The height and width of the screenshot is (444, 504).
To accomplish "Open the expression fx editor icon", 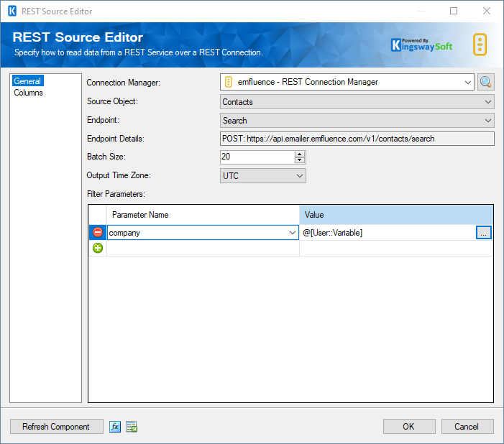I will 115,427.
